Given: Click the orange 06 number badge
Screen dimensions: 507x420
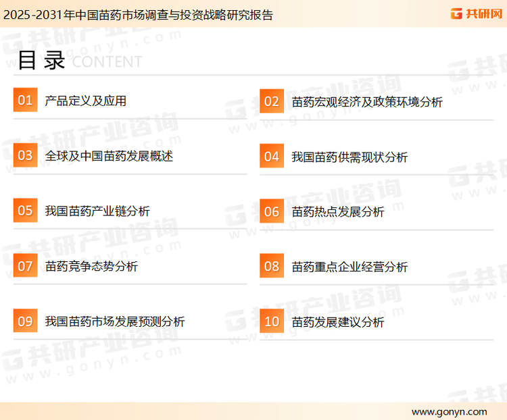Looking at the screenshot, I should pyautogui.click(x=272, y=211).
